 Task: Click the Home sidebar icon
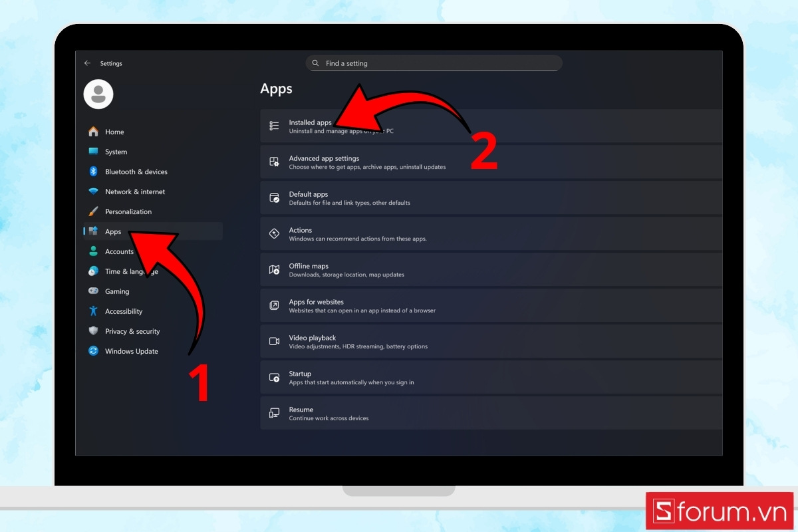click(x=93, y=132)
